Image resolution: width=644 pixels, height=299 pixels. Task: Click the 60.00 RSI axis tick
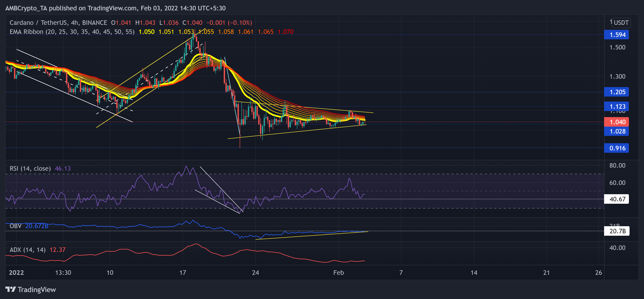pyautogui.click(x=617, y=183)
